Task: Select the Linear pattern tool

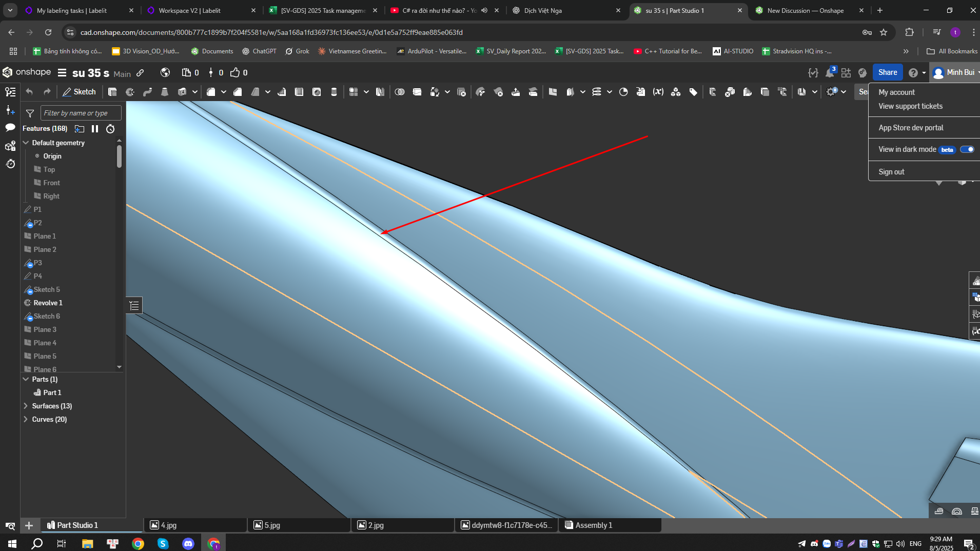Action: (354, 92)
